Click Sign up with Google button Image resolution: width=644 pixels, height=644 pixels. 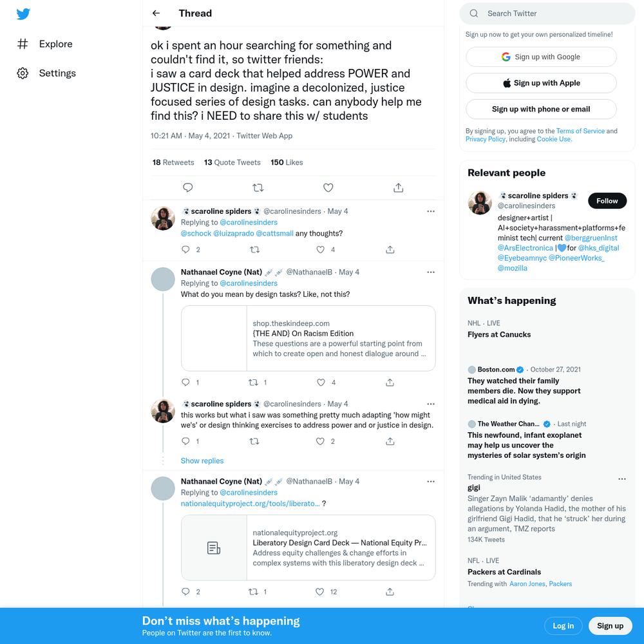[x=541, y=57]
